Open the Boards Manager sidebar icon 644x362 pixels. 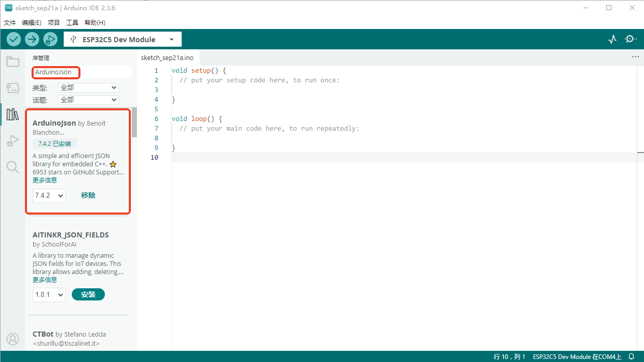tap(13, 88)
